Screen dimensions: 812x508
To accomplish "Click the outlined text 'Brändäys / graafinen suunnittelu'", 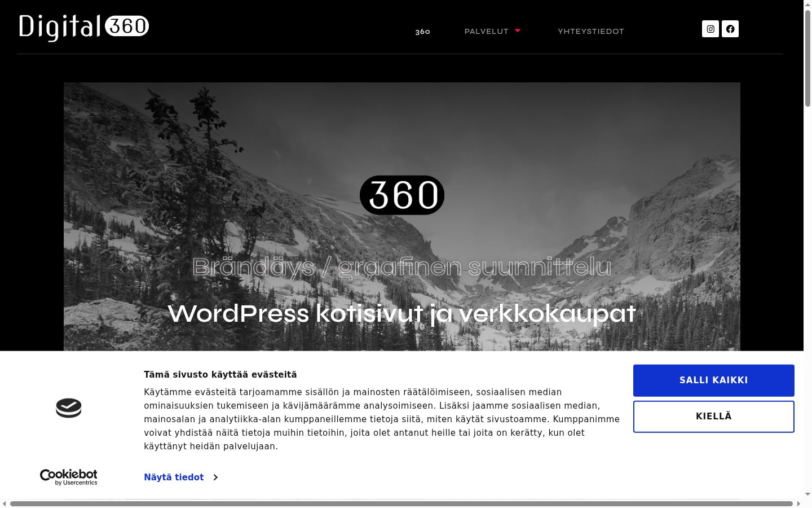I will (x=402, y=267).
